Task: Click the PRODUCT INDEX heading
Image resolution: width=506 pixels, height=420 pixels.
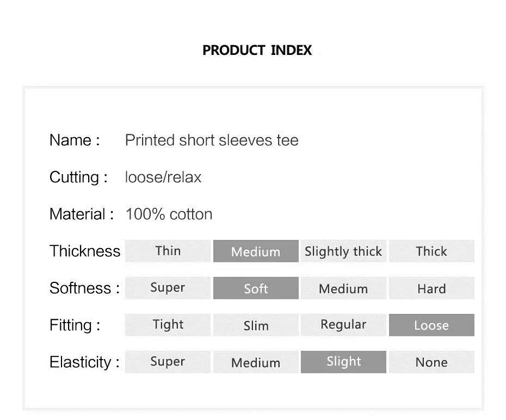Action: (257, 50)
